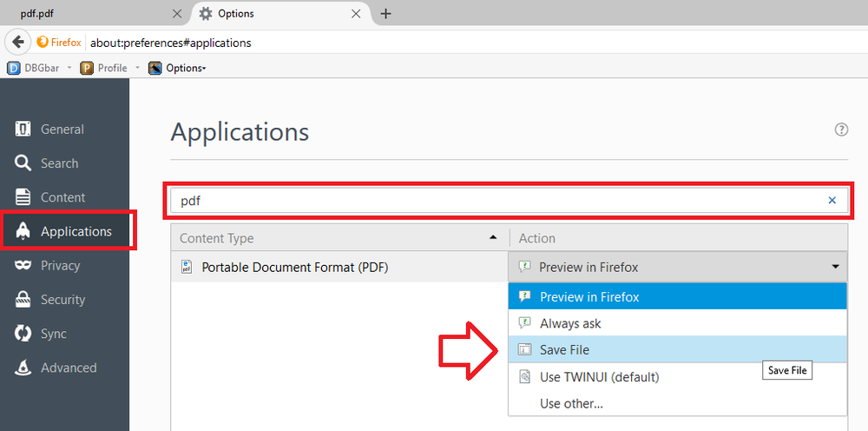Click the Use TWINUI option icon
868x431 pixels.
click(x=523, y=377)
